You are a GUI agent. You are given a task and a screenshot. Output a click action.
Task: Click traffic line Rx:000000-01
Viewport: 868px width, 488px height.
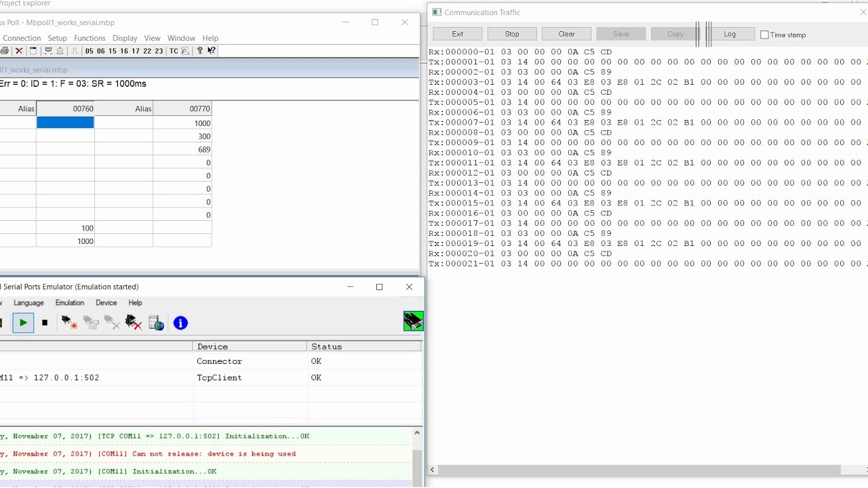[x=520, y=52]
